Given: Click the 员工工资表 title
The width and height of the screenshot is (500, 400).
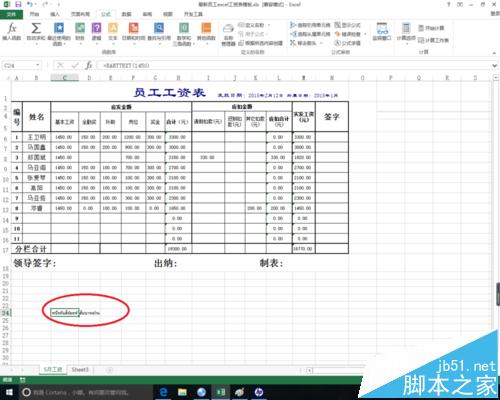Looking at the screenshot, I should click(169, 93).
